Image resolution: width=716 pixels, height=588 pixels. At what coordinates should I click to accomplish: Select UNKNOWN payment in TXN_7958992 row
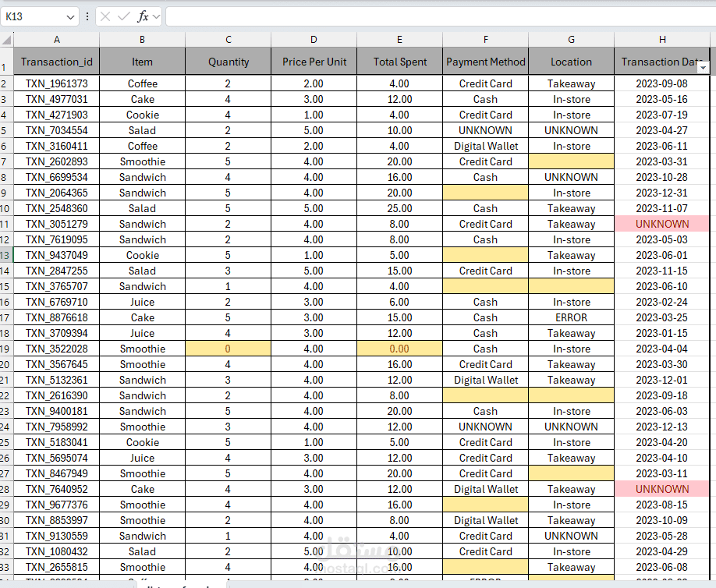click(485, 427)
